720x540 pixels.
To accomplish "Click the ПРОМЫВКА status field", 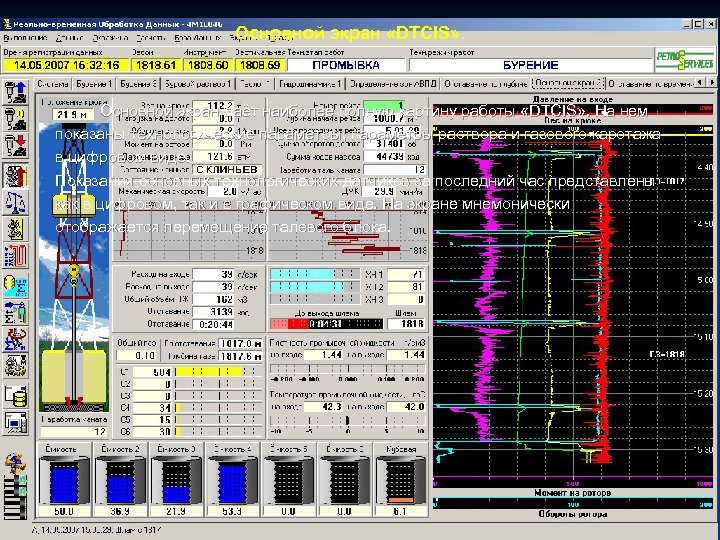I will [x=346, y=64].
